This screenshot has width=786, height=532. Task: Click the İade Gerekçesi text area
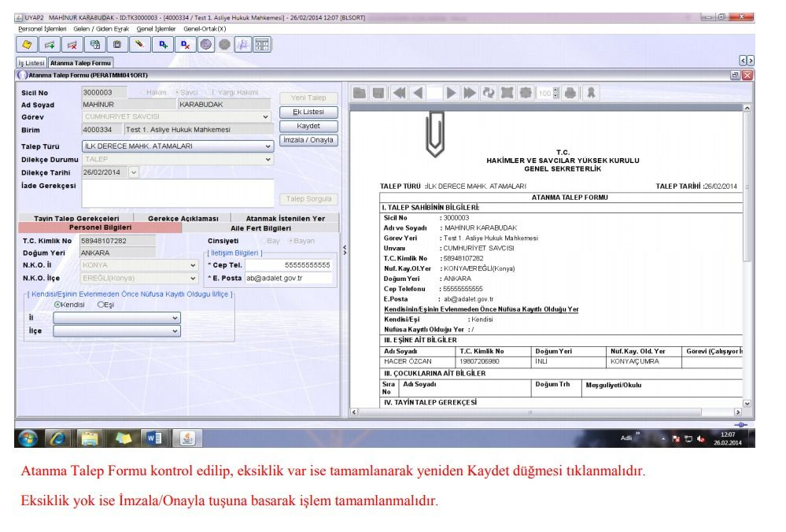pyautogui.click(x=178, y=193)
